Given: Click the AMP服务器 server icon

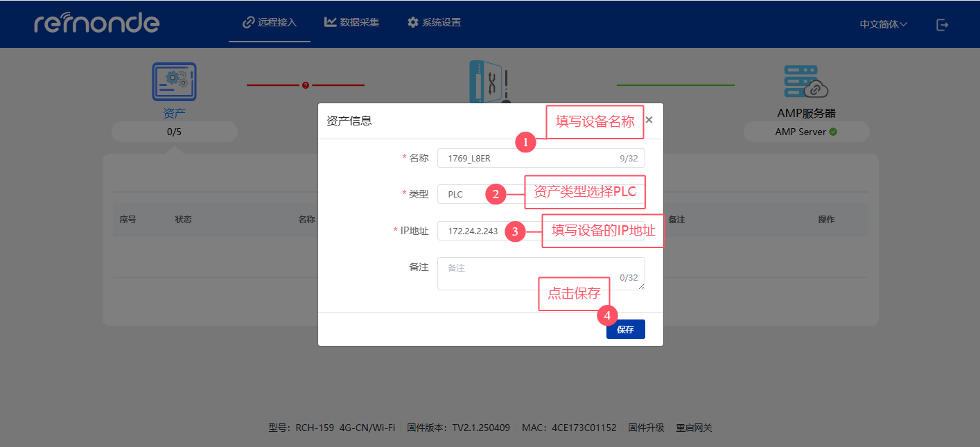Looking at the screenshot, I should [806, 82].
